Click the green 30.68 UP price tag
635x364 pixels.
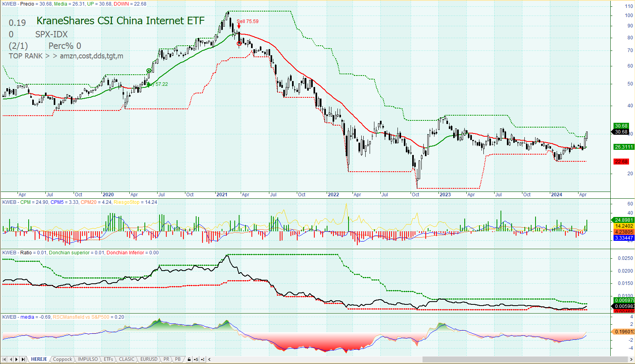(x=621, y=126)
